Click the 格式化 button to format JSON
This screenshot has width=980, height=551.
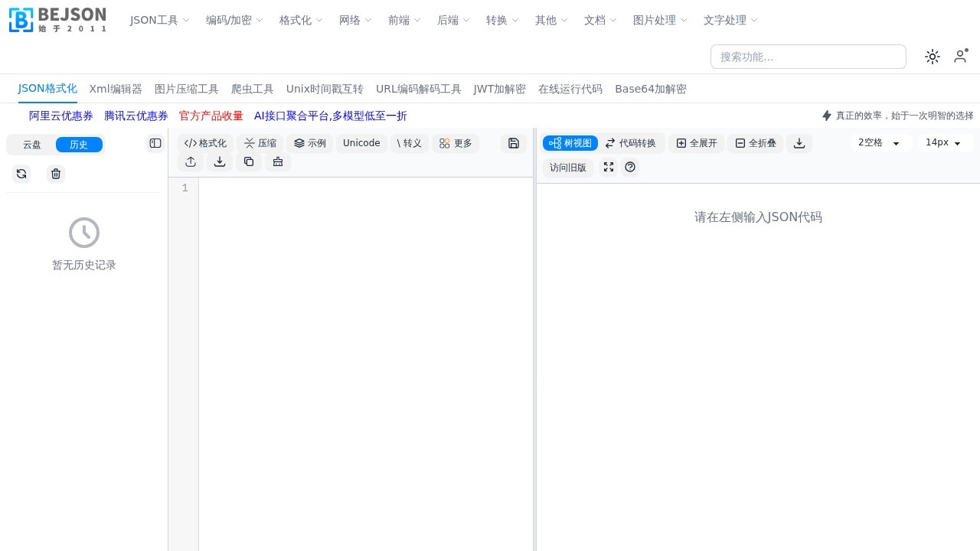click(x=205, y=143)
